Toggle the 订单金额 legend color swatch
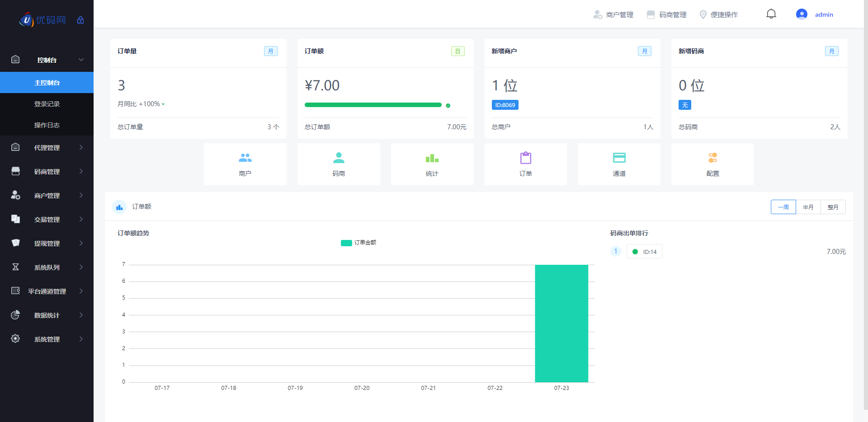 (346, 243)
